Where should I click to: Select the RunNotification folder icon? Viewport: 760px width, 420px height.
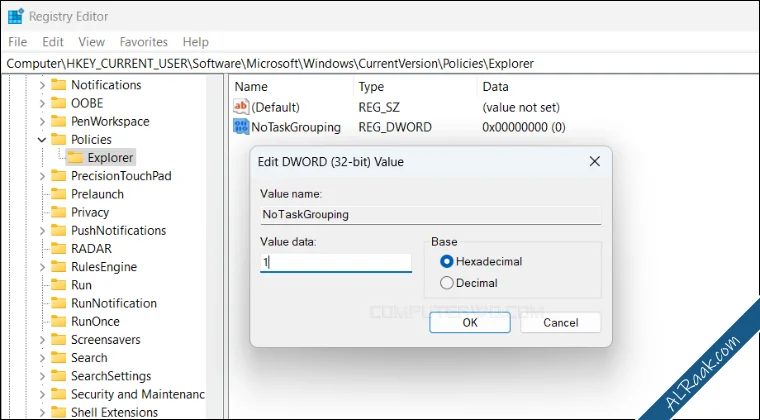pyautogui.click(x=59, y=303)
